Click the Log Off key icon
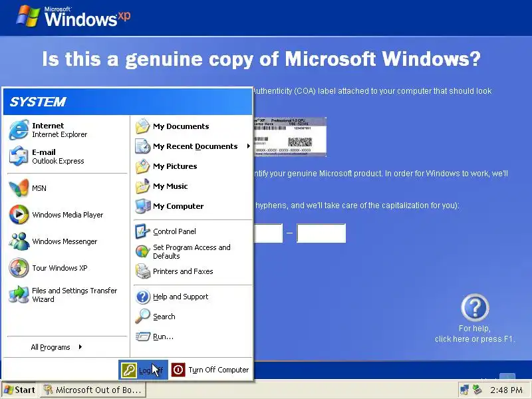 pos(129,370)
